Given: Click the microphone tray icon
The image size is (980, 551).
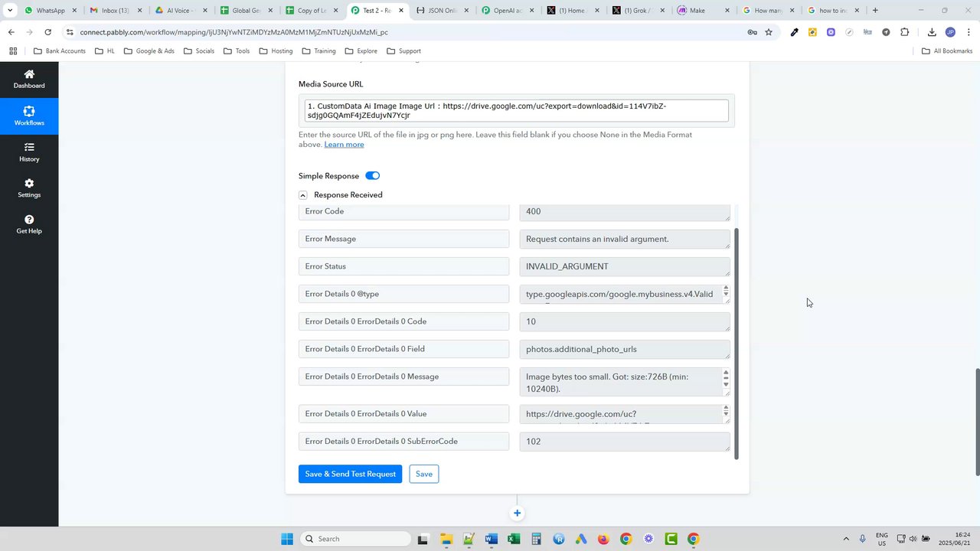Looking at the screenshot, I should [863, 539].
